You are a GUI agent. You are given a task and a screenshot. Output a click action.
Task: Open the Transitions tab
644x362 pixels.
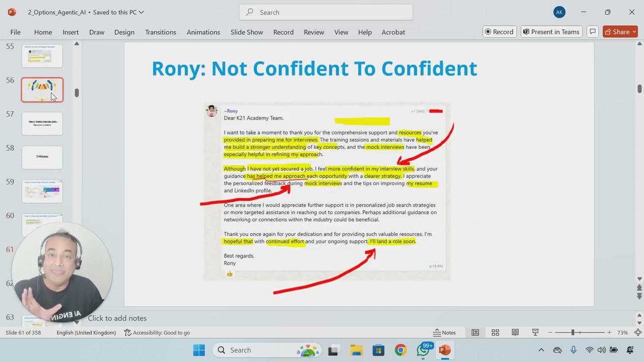tap(160, 32)
